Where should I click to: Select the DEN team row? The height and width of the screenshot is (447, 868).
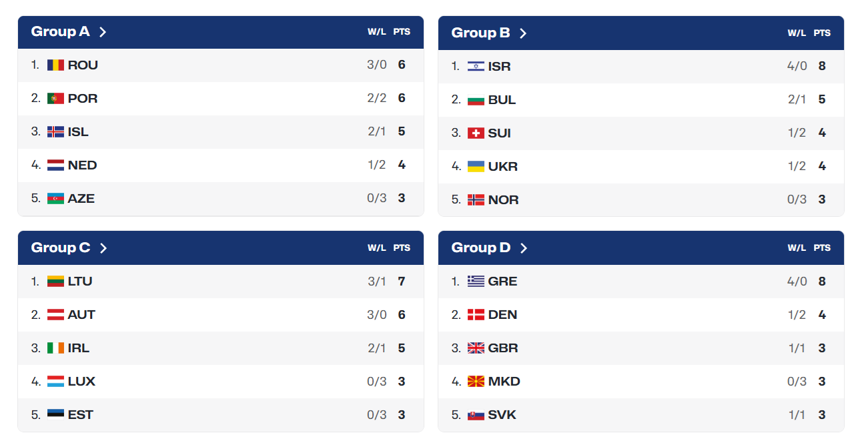tap(641, 315)
